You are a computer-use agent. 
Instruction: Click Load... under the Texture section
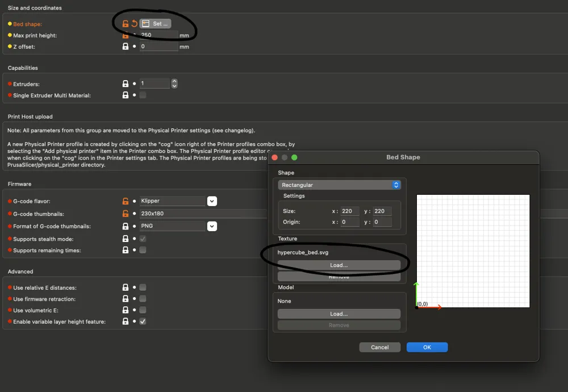339,265
